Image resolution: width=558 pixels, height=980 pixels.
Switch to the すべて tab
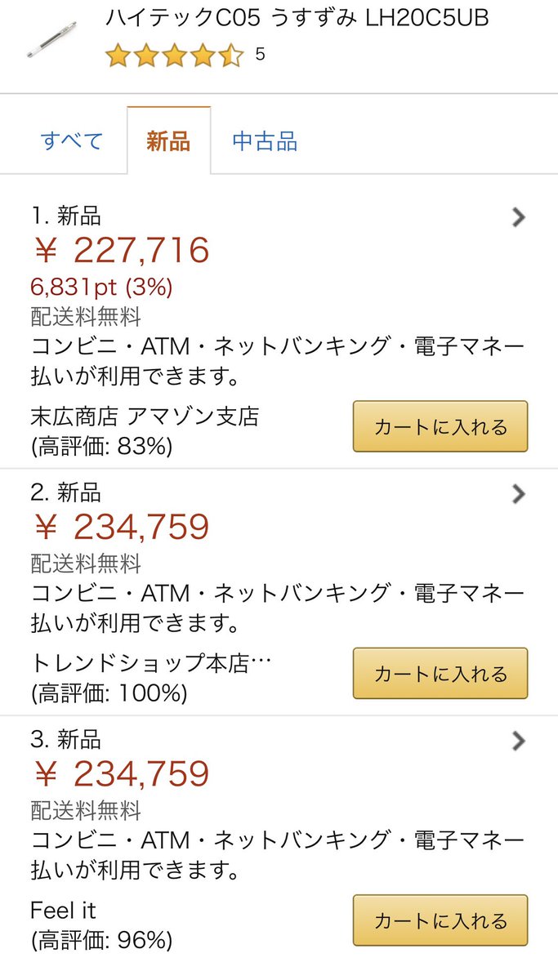pyautogui.click(x=72, y=141)
